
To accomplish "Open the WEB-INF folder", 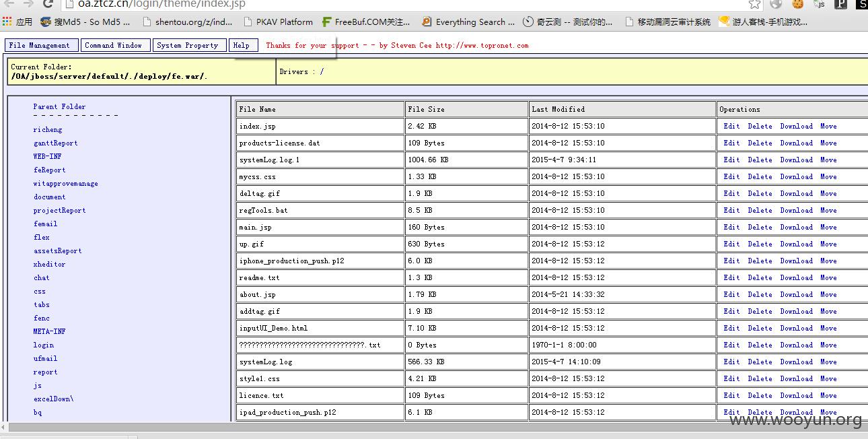I will [x=47, y=156].
